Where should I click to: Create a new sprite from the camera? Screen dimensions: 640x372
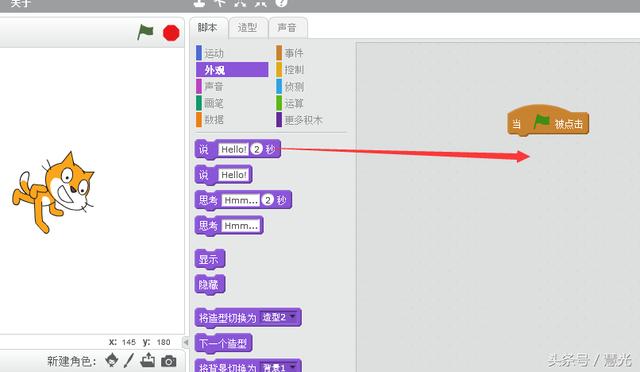169,361
